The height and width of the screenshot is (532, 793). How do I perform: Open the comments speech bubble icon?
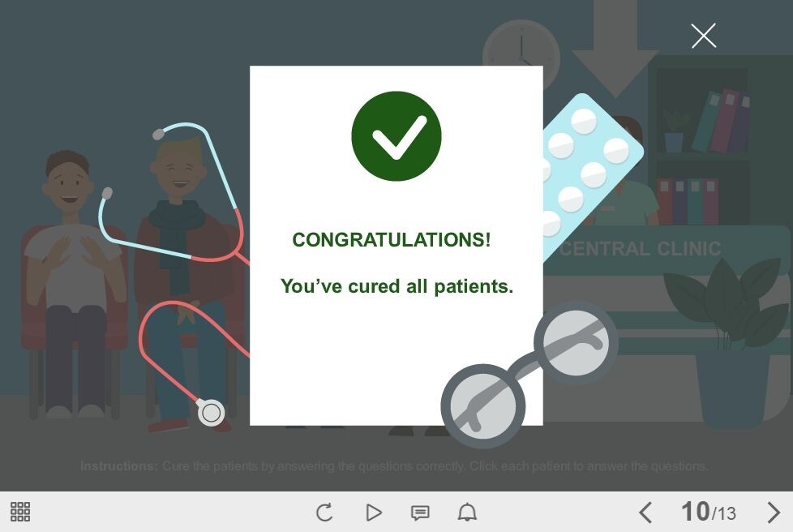click(x=420, y=513)
